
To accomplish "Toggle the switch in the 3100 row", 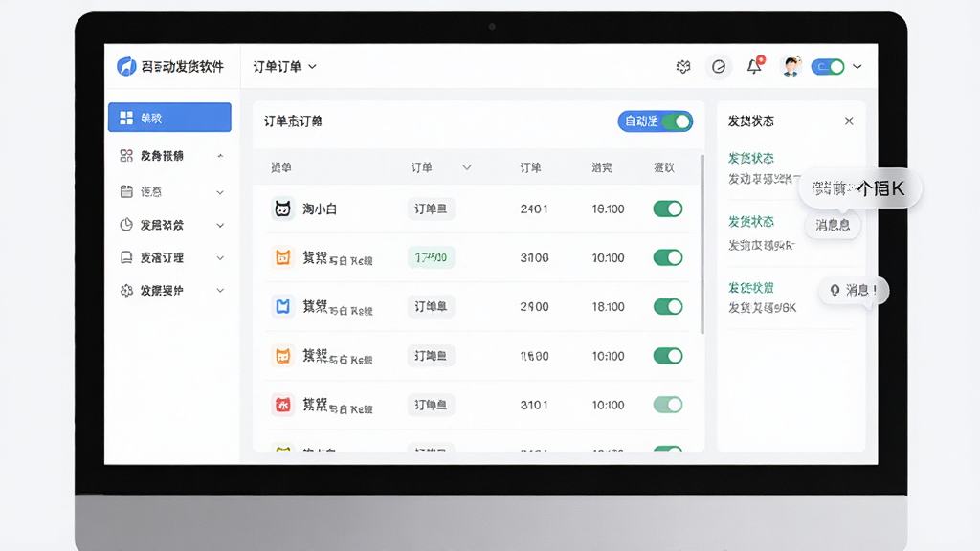I will click(667, 257).
